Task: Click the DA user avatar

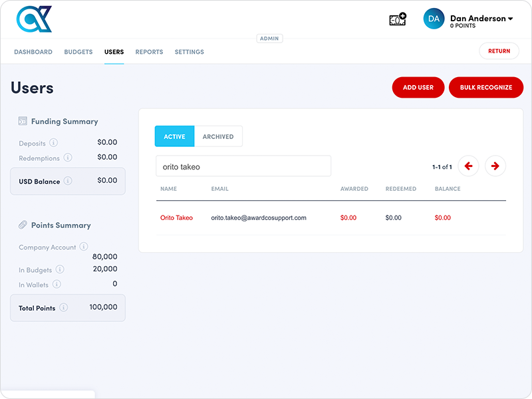Action: click(434, 19)
